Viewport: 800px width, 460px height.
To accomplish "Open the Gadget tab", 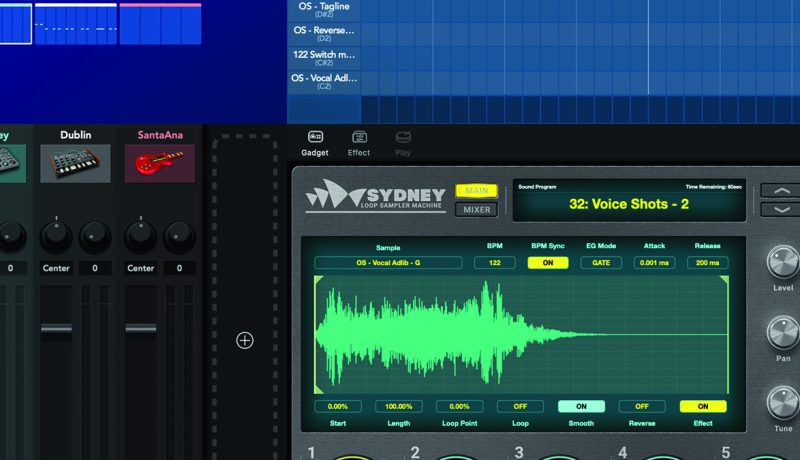I will coord(315,143).
